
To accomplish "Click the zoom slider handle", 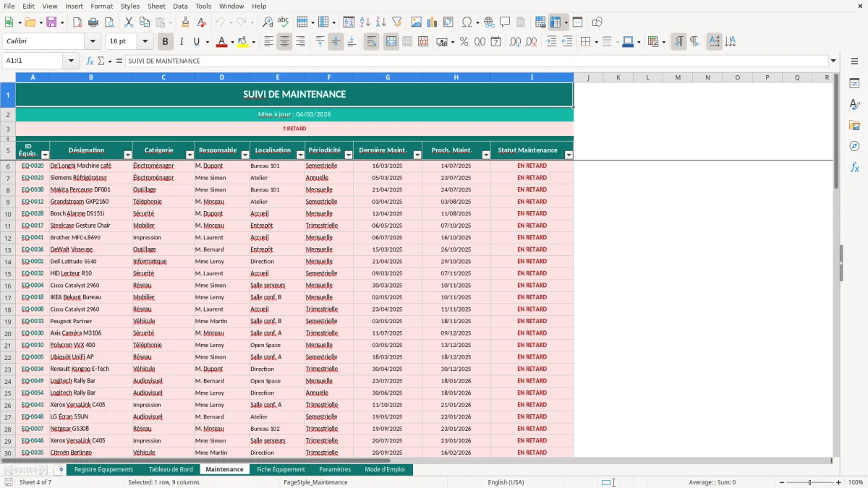I will (x=810, y=482).
